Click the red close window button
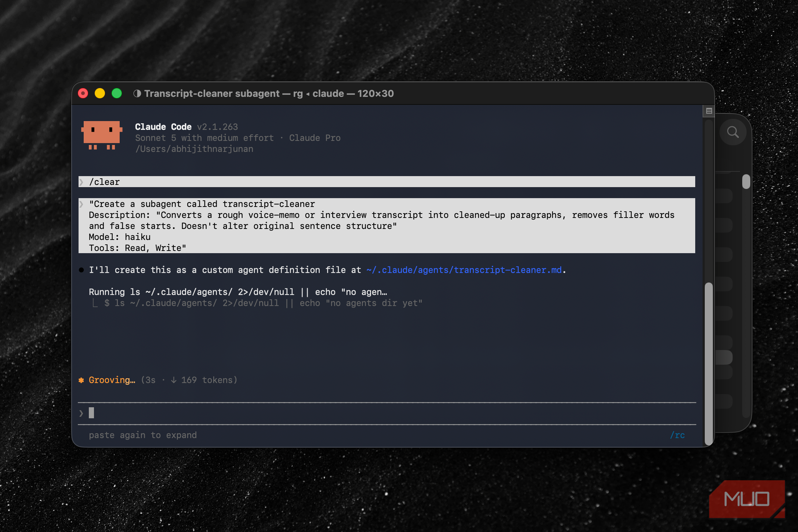This screenshot has height=532, width=798. coord(83,94)
